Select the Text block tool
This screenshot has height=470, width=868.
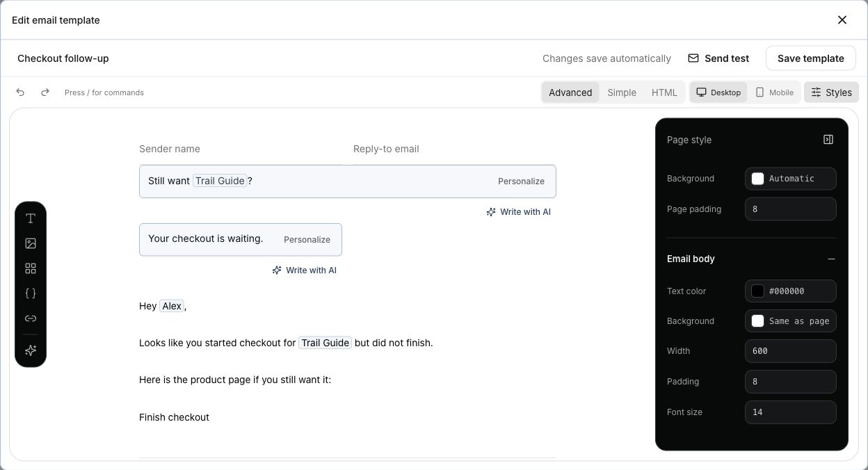tap(31, 218)
